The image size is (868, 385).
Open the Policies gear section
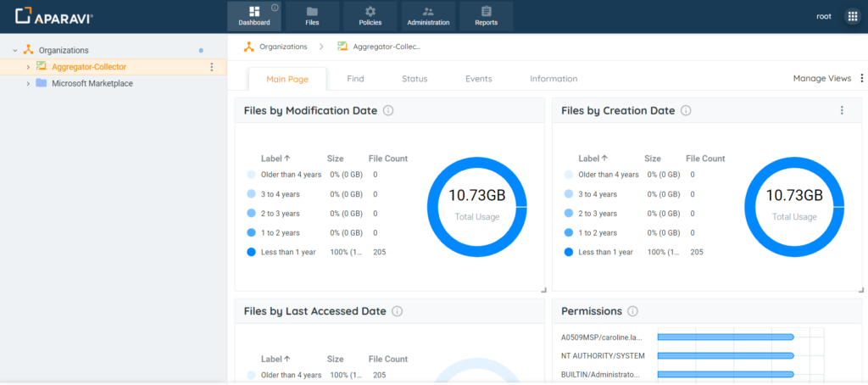pos(370,16)
